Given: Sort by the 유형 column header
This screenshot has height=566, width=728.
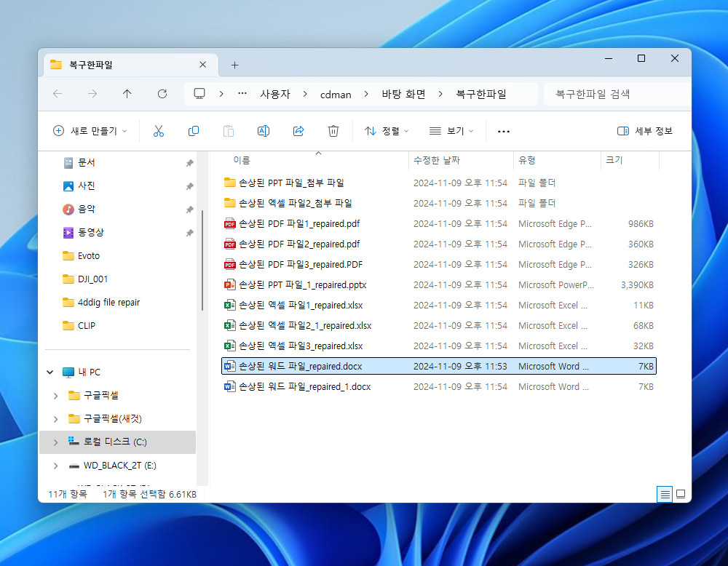Looking at the screenshot, I should [x=527, y=160].
